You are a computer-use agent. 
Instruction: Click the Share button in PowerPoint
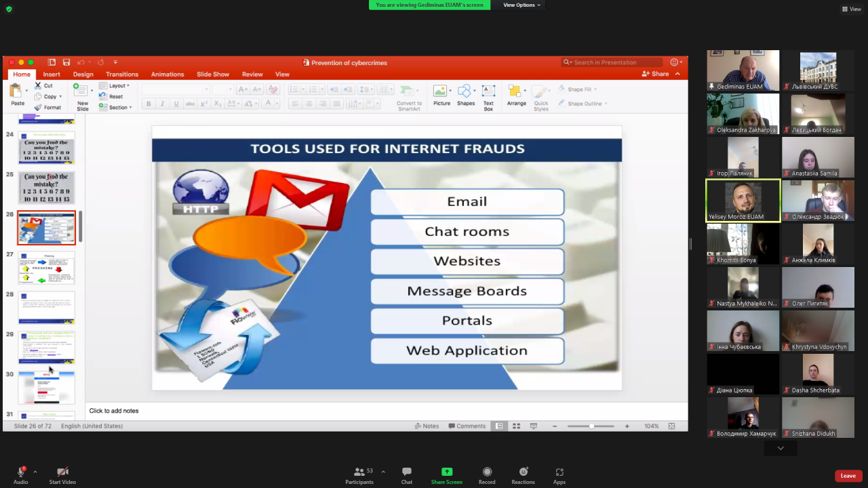coord(655,74)
